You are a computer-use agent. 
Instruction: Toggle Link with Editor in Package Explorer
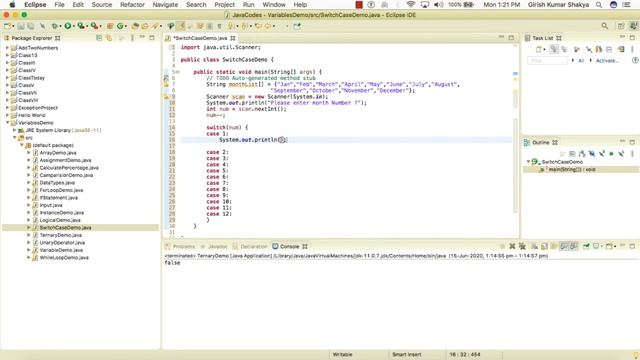tap(109, 38)
